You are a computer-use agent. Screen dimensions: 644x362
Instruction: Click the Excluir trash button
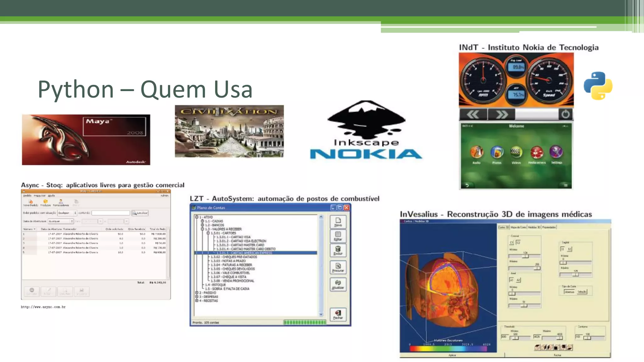pyautogui.click(x=338, y=250)
